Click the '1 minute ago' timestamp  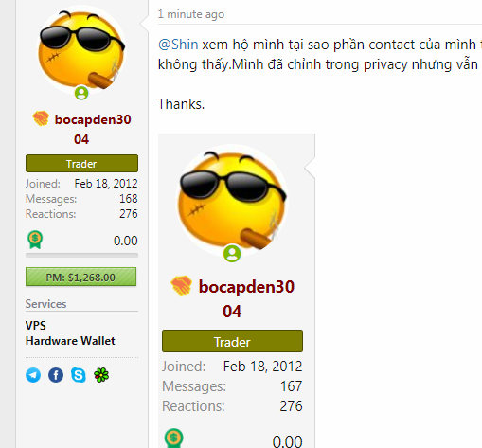pos(191,14)
